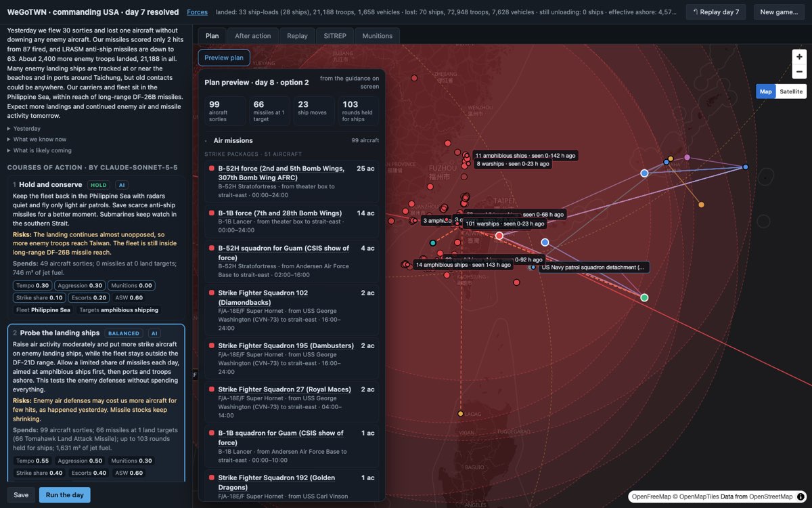Open the OpenFreeMap attribution link
The width and height of the screenshot is (812, 508).
(651, 496)
